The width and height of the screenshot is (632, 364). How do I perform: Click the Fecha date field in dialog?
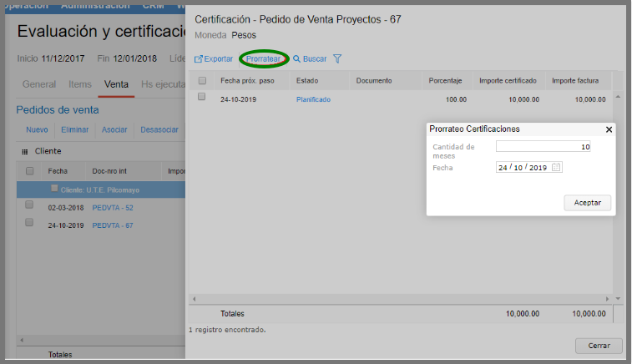[528, 167]
